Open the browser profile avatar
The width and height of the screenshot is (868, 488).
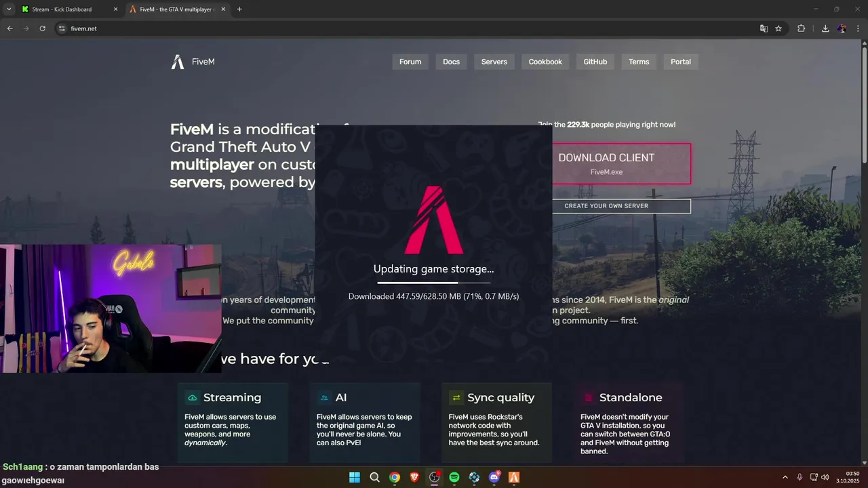pyautogui.click(x=842, y=28)
